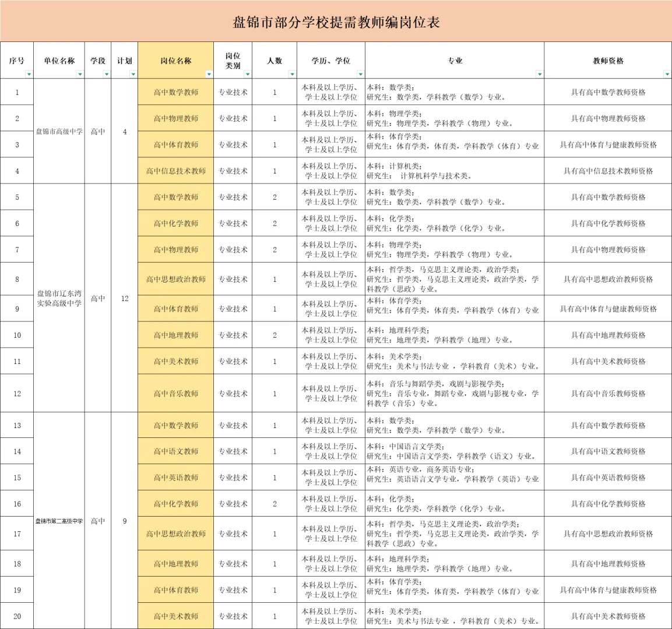
Task: Select 高中地理教师 in row 18
Action: click(x=175, y=564)
